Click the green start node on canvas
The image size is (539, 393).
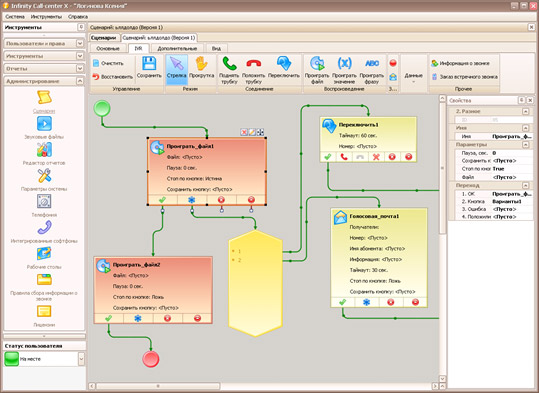point(102,108)
